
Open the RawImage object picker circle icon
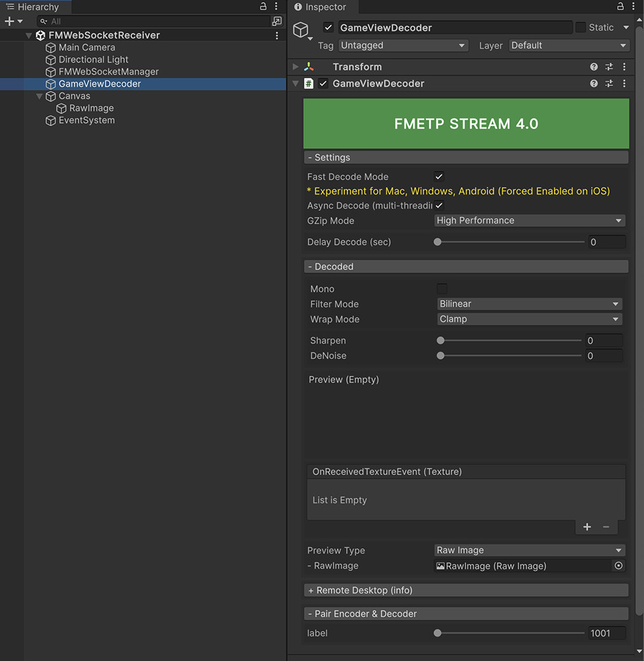(619, 566)
